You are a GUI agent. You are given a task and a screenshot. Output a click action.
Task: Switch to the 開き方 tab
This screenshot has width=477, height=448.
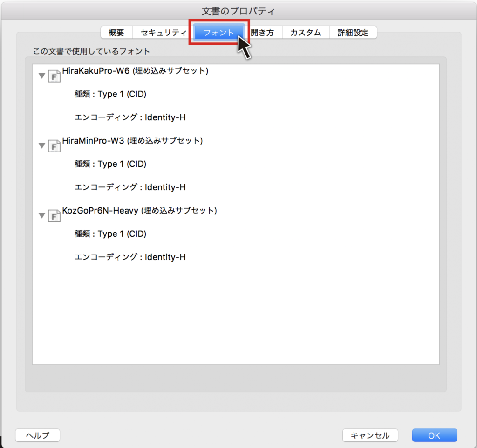(x=263, y=33)
